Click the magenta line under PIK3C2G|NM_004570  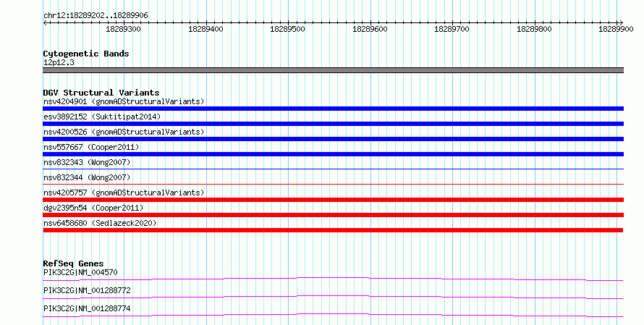pos(333,279)
